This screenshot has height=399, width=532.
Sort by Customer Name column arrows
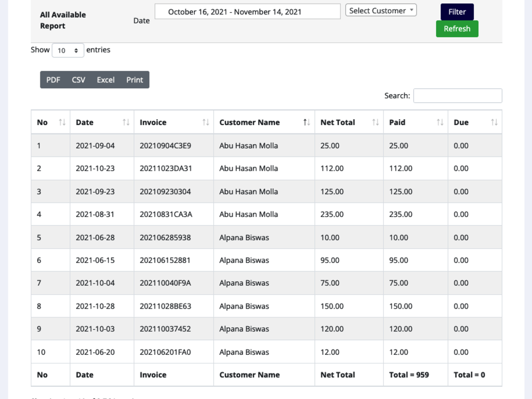coord(306,122)
